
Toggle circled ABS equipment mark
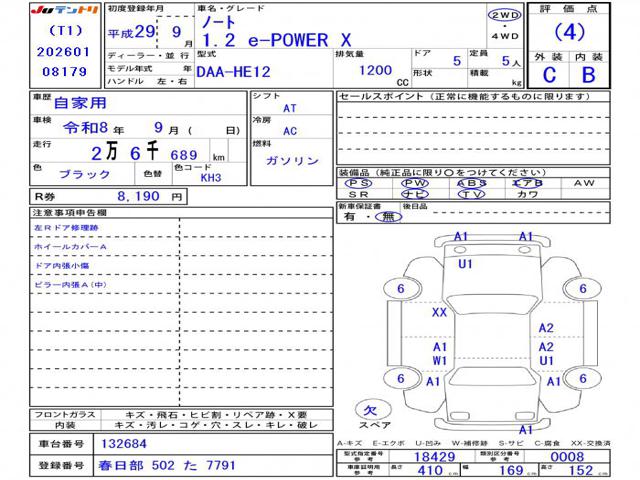471,183
